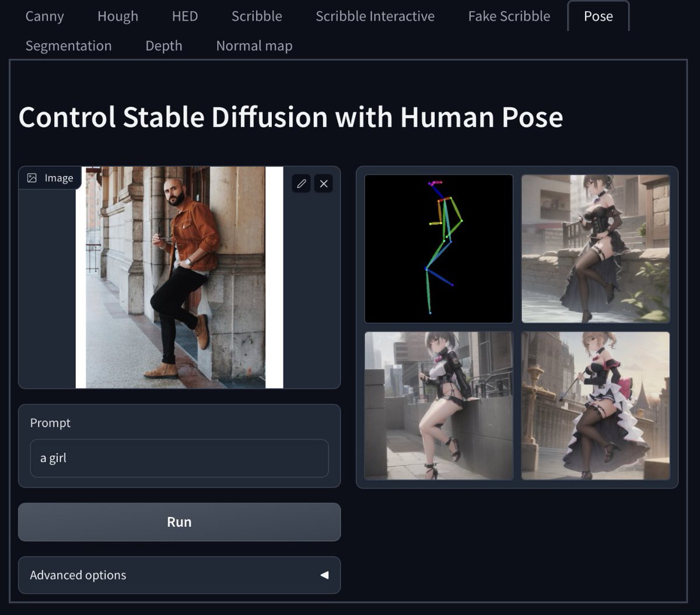
Task: Expand the Advanced options section
Action: tap(179, 575)
